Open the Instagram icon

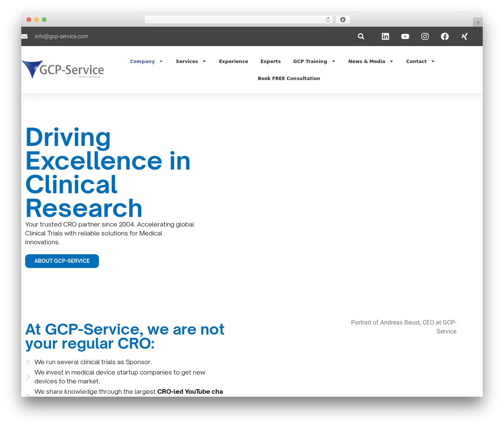pos(425,36)
